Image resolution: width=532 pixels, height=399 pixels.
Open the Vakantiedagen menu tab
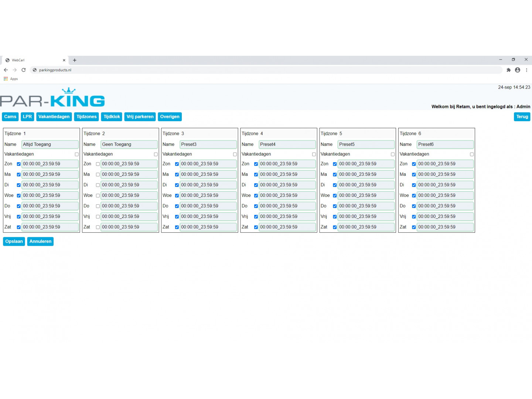point(54,117)
